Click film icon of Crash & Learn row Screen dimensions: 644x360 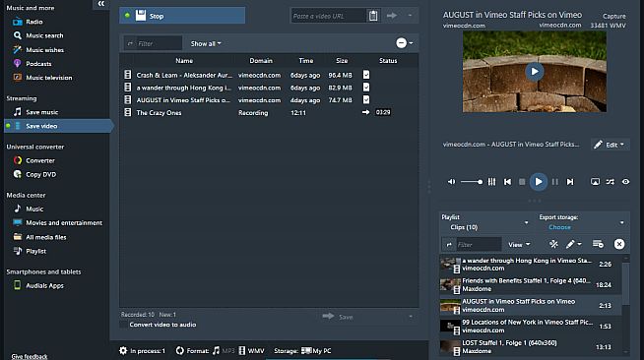tap(128, 75)
